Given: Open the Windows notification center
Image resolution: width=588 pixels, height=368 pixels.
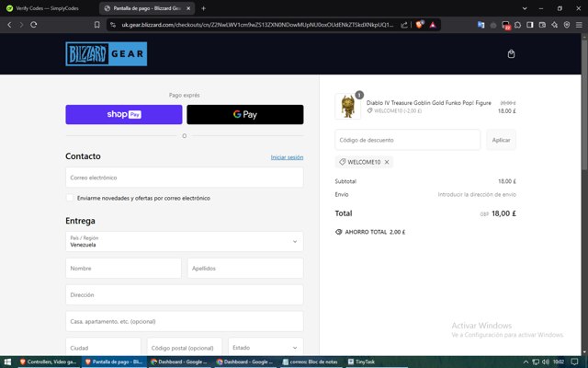Looking at the screenshot, I should [x=574, y=362].
